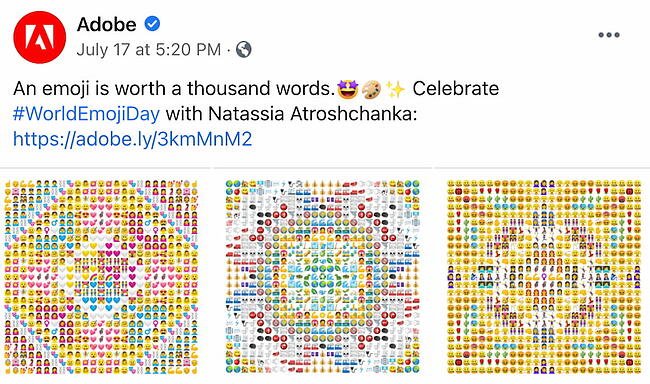Open the Adobe red logo profile picture
Image resolution: width=650 pixels, height=384 pixels.
click(39, 37)
